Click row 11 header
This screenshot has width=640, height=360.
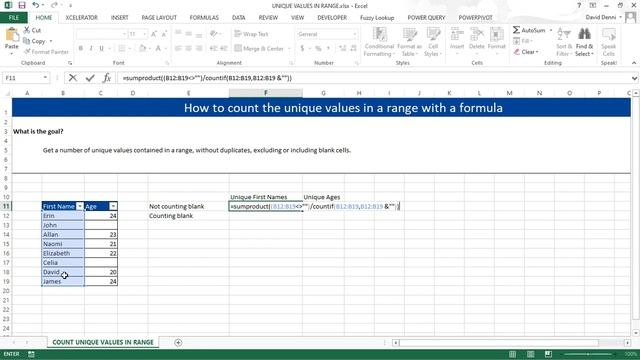click(x=6, y=206)
